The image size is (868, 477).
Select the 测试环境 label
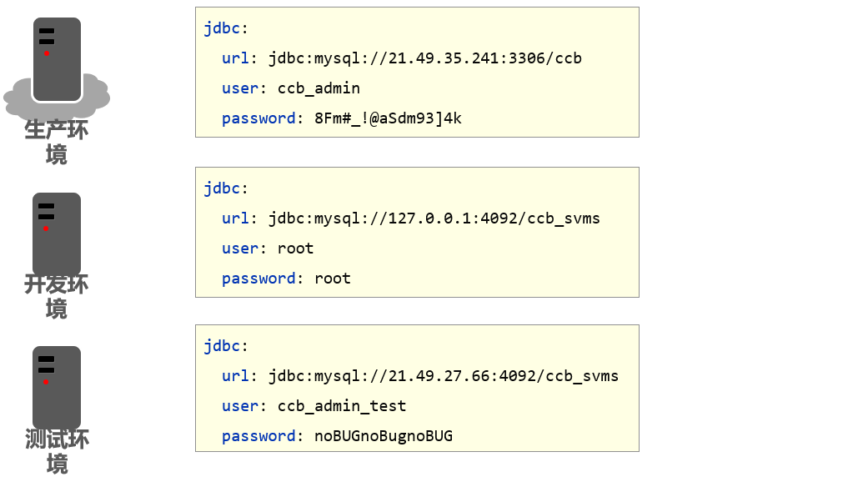[x=57, y=450]
